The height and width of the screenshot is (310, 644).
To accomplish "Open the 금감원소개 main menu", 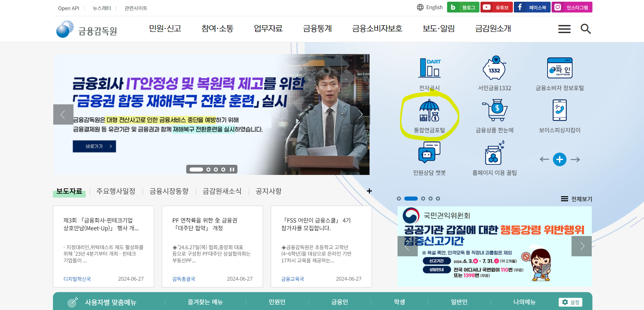I will pos(493,29).
